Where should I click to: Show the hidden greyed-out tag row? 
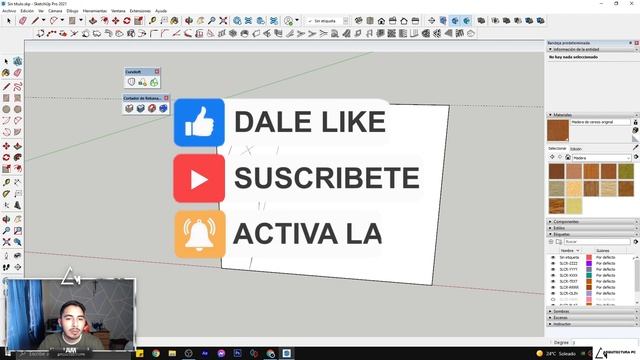[x=553, y=299]
